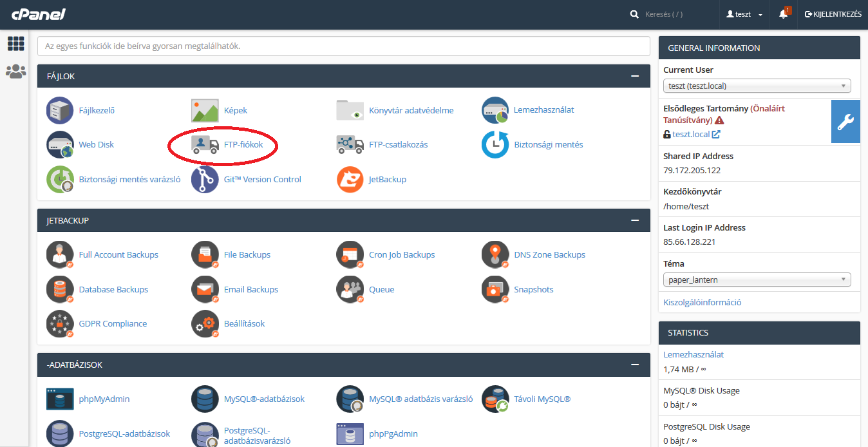The width and height of the screenshot is (868, 447).
Task: Open the notifications bell icon
Action: pos(784,14)
